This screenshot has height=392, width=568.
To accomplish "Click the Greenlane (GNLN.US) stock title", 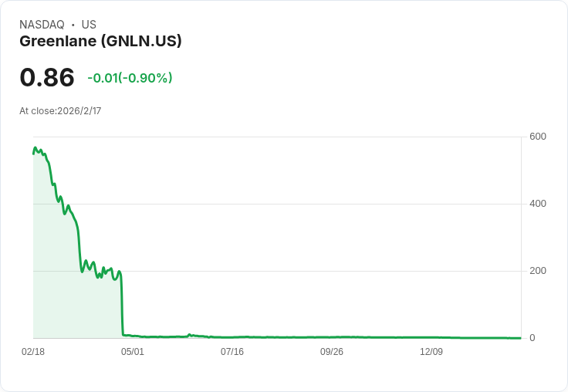I will point(100,42).
